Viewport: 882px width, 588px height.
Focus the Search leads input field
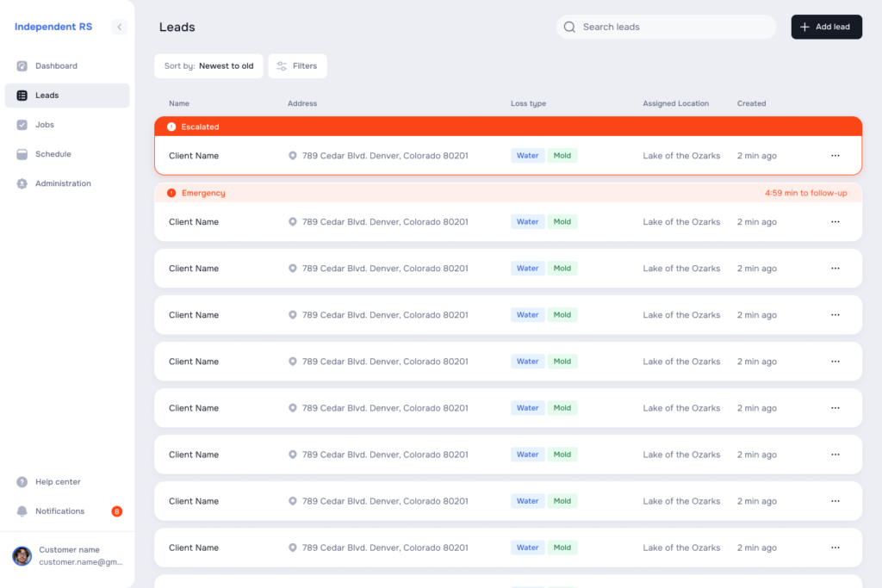pyautogui.click(x=672, y=27)
